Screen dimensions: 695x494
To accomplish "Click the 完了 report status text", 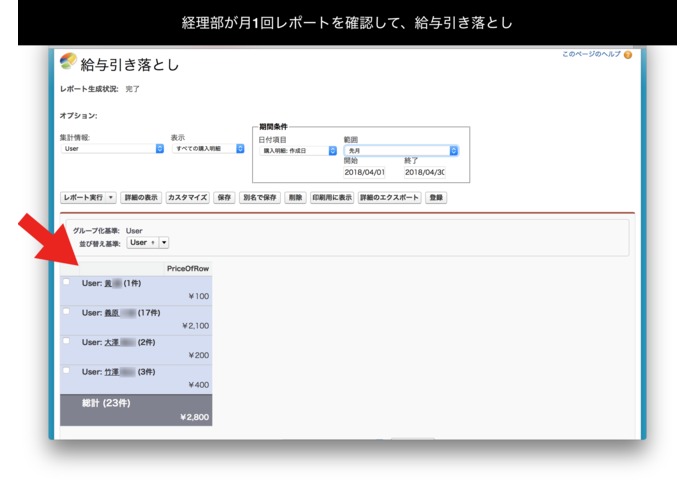I will coord(133,89).
